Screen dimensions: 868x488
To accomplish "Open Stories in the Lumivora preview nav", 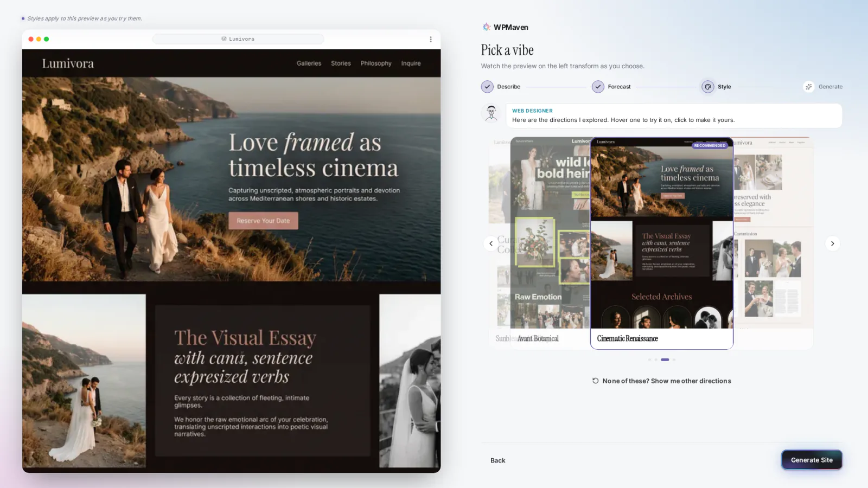I will tap(341, 63).
